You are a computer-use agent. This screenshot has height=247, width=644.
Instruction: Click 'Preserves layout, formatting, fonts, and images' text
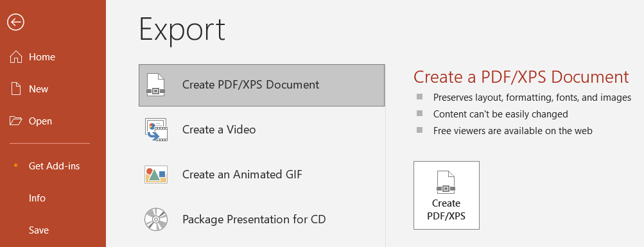click(x=532, y=98)
